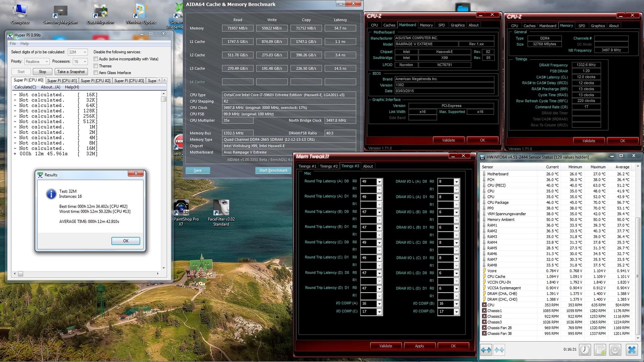The image size is (644, 362).
Task: Click fan icon beside Chassis Fan 3B
Action: coord(484,333)
